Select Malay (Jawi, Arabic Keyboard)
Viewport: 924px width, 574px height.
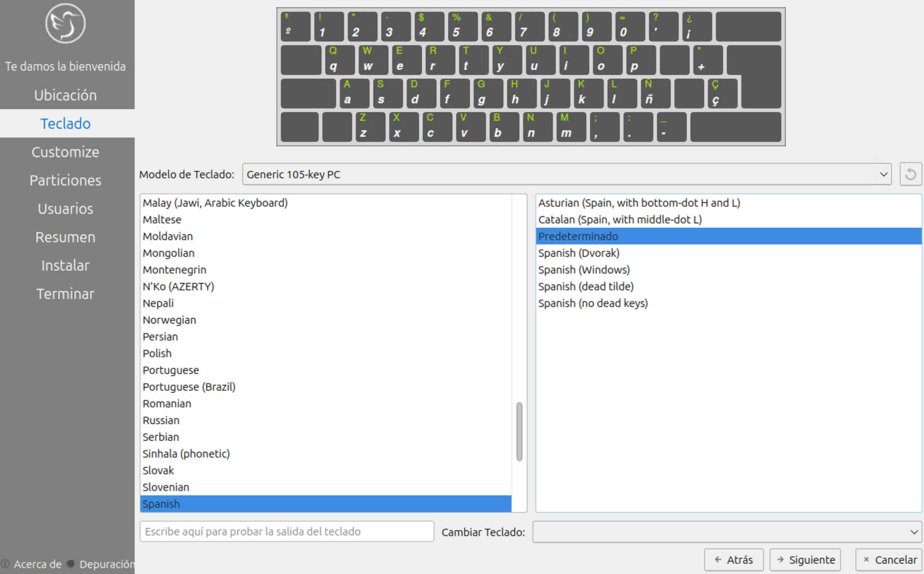pos(326,203)
